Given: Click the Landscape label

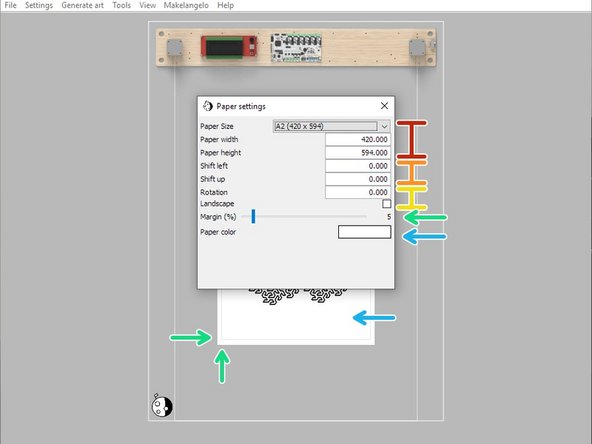Looking at the screenshot, I should pos(217,204).
